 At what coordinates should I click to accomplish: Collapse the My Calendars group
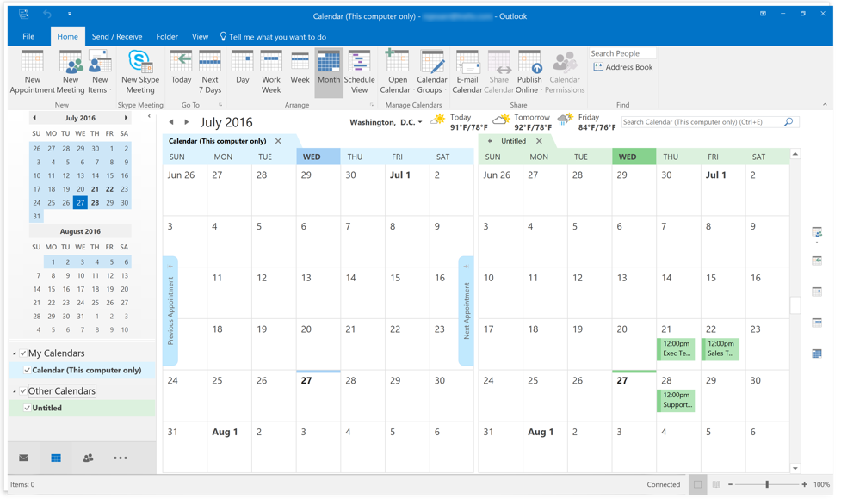[x=15, y=353]
